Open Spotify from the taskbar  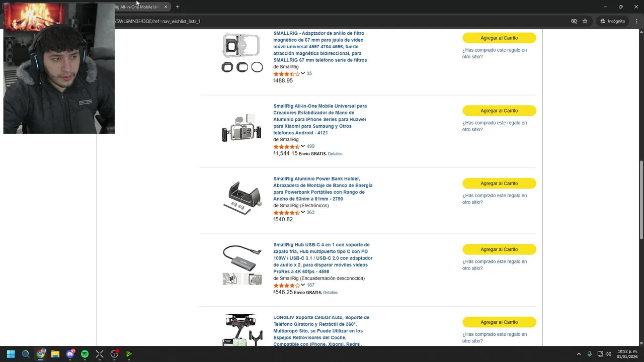85,354
